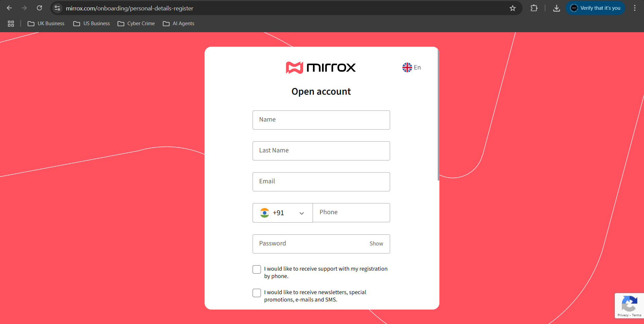
Task: Show the password text
Action: (x=376, y=243)
